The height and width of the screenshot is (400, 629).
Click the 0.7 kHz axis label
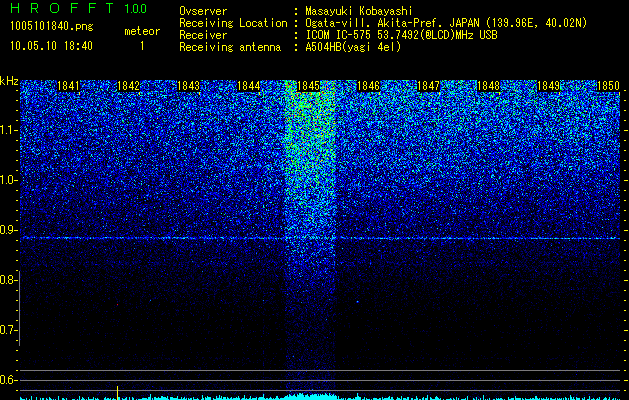pyautogui.click(x=7, y=330)
